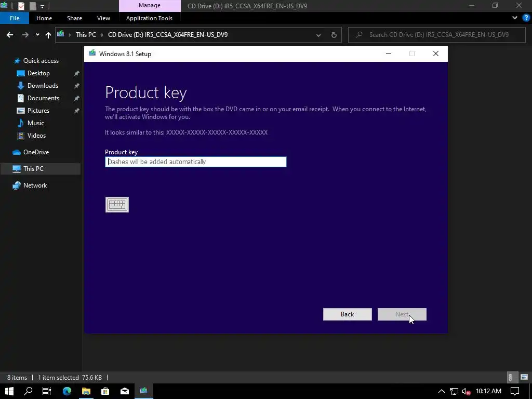Open Desktop in the navigation pane
The width and height of the screenshot is (532, 399).
click(x=38, y=73)
